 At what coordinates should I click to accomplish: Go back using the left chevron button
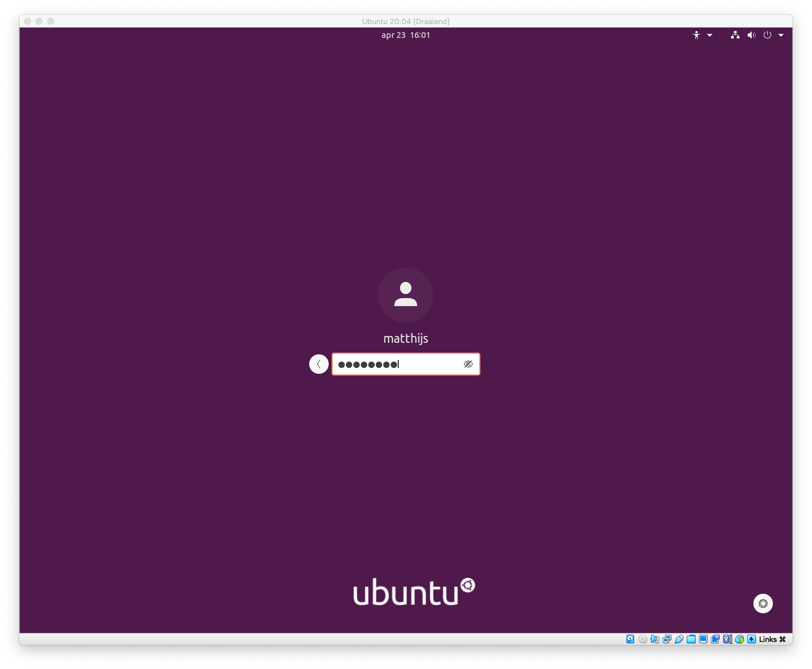[x=319, y=364]
